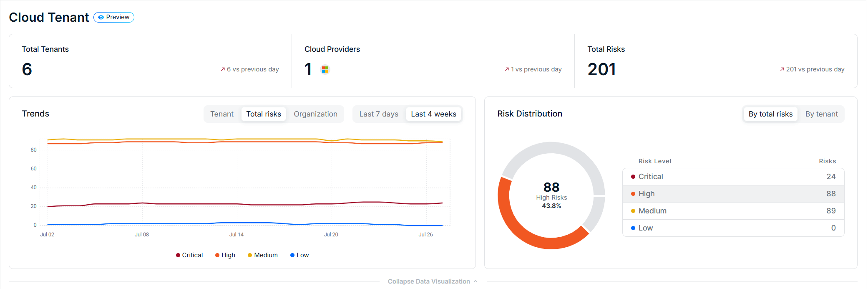Show risk distribution By tenant

[x=821, y=114]
